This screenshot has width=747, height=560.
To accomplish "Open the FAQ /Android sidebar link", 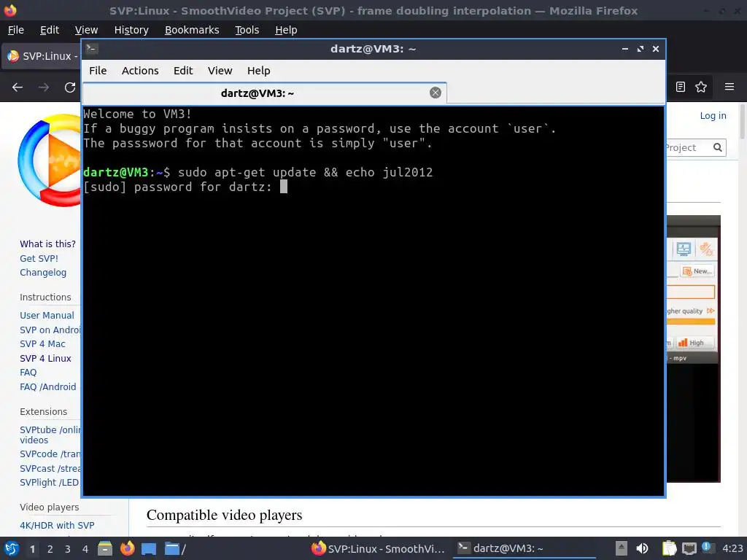I will pos(47,386).
